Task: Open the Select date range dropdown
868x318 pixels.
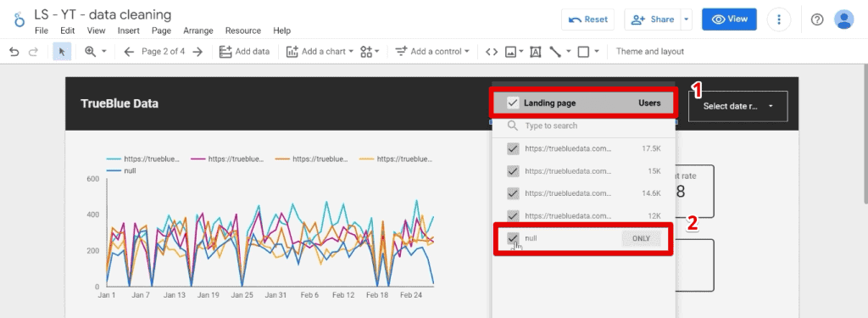Action: click(x=737, y=106)
